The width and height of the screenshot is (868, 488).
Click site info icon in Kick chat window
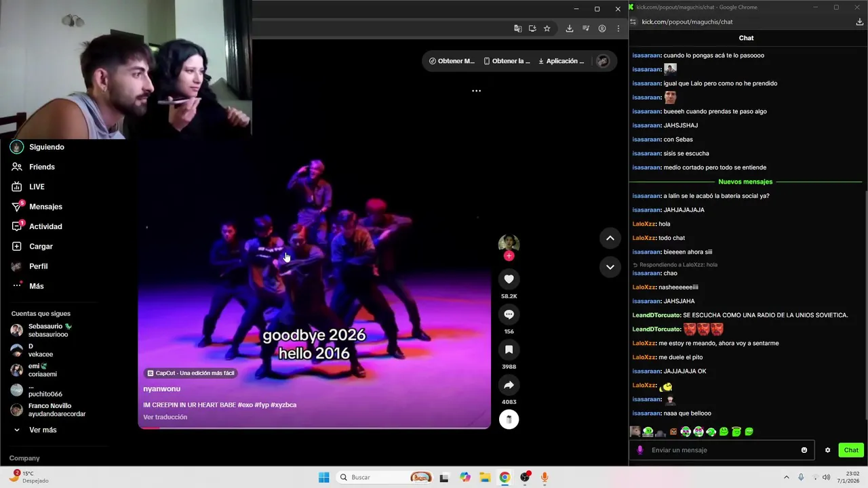tap(633, 22)
